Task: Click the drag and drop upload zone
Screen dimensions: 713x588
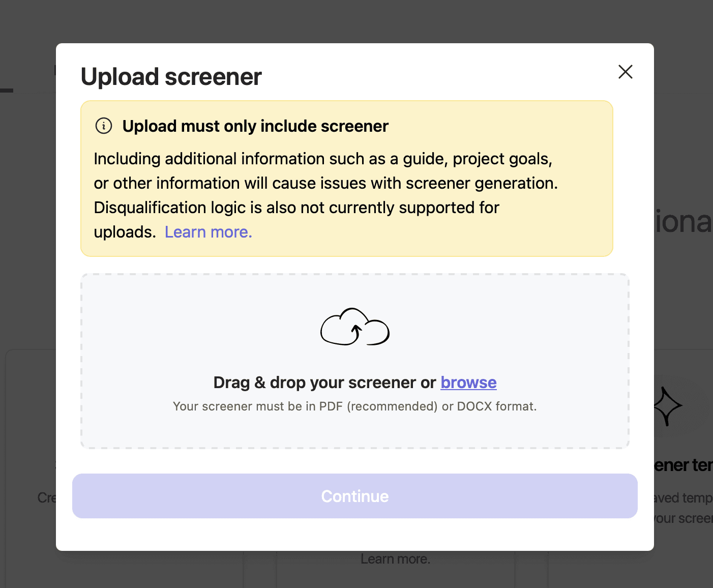Action: pos(354,361)
